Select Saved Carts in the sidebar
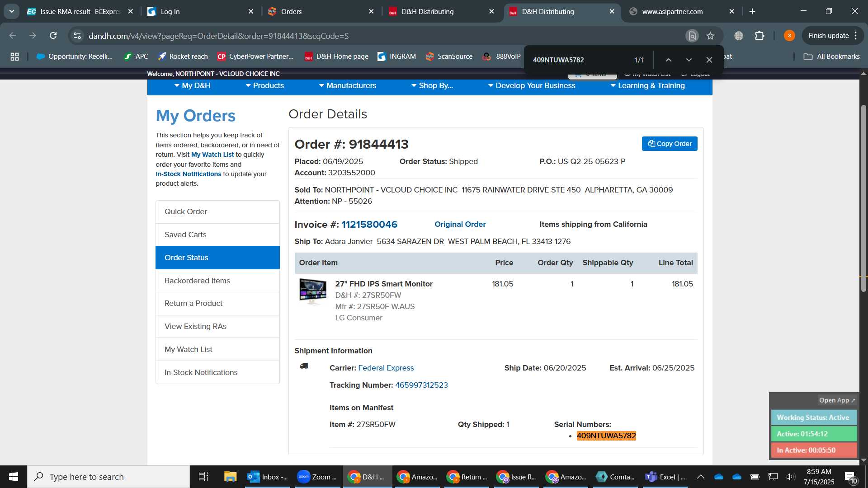 pyautogui.click(x=217, y=235)
